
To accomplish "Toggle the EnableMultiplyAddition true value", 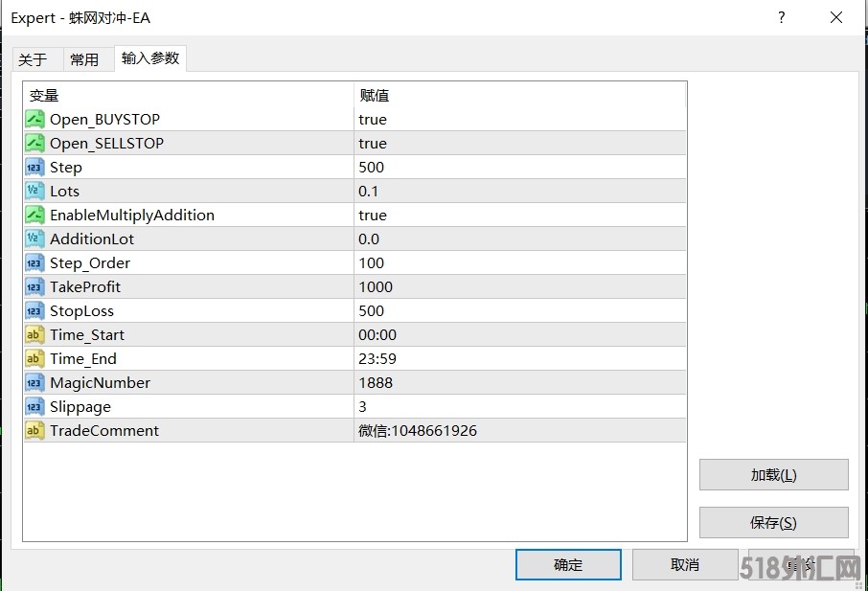I will [x=373, y=216].
